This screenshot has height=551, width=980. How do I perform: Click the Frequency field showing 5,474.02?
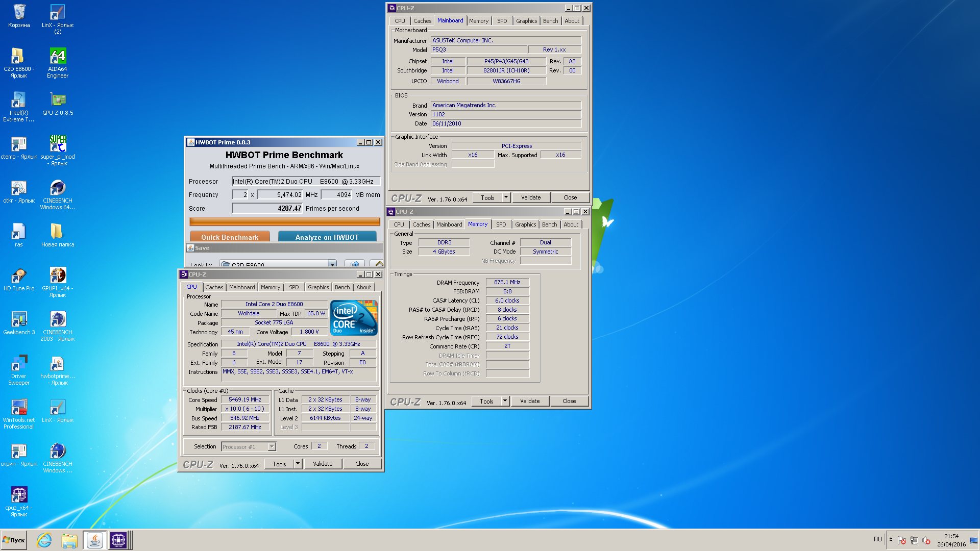pos(280,194)
